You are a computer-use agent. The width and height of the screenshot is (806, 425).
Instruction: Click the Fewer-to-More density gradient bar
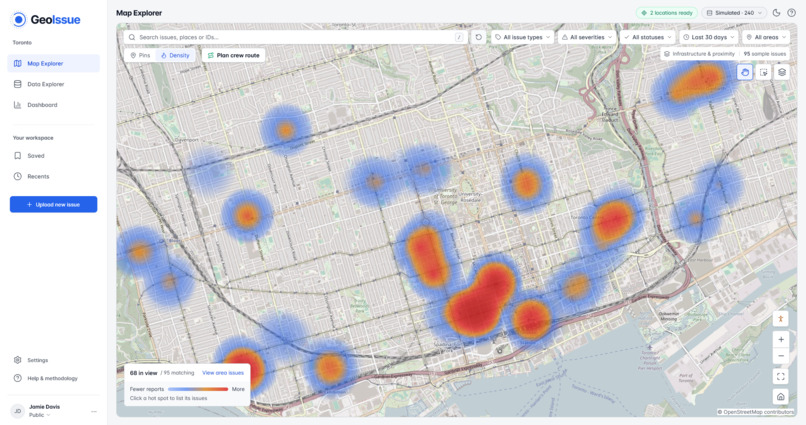click(198, 389)
